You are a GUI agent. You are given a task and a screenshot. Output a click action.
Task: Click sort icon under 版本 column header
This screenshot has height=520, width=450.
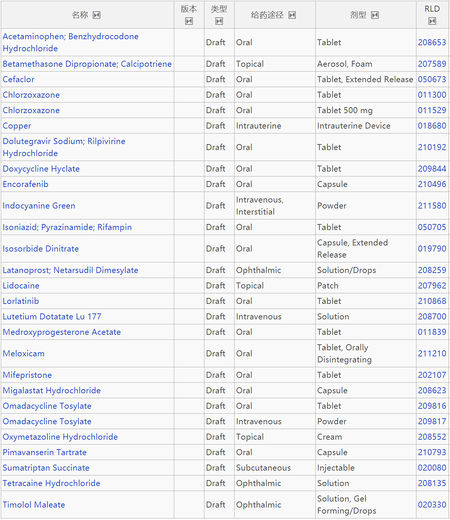189,21
